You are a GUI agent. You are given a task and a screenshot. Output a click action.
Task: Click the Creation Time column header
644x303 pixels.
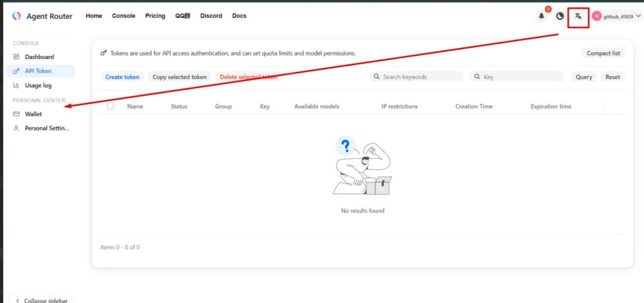click(474, 107)
